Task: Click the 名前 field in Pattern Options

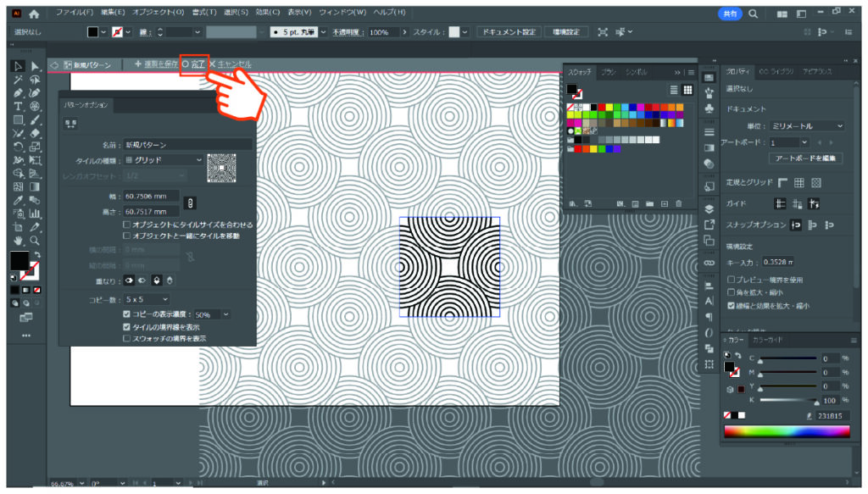Action: point(187,145)
